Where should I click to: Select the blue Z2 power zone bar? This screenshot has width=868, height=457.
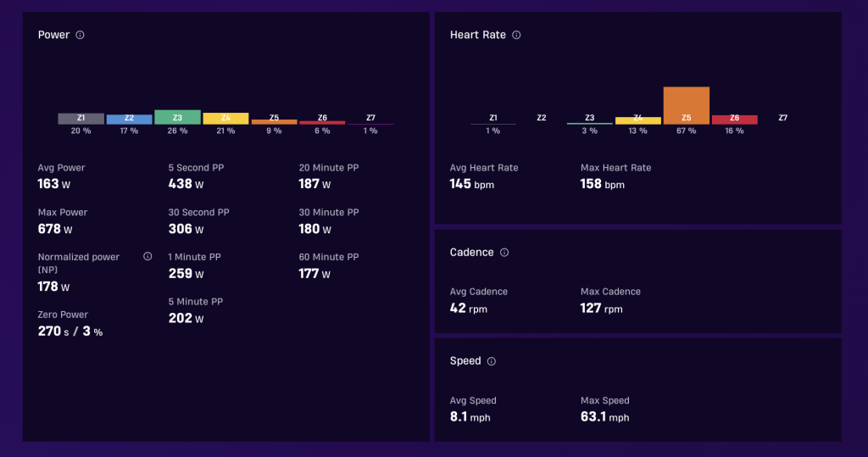(x=129, y=119)
